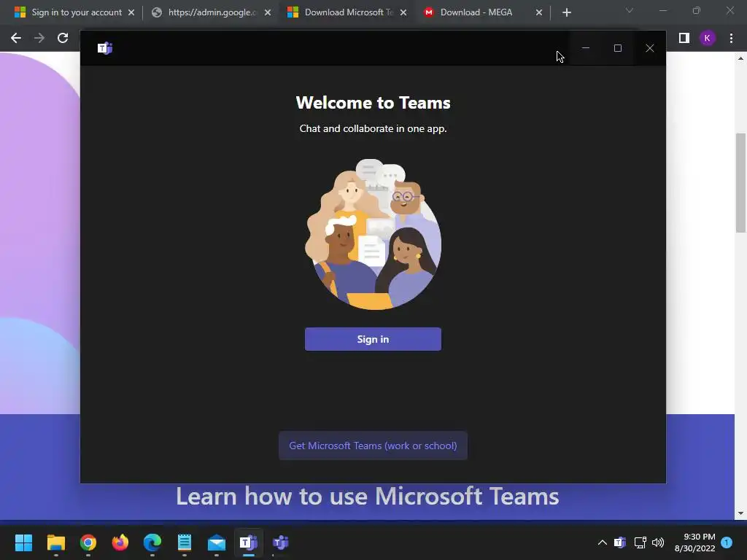Close the Teams welcome window
Image resolution: width=747 pixels, height=560 pixels.
(649, 48)
